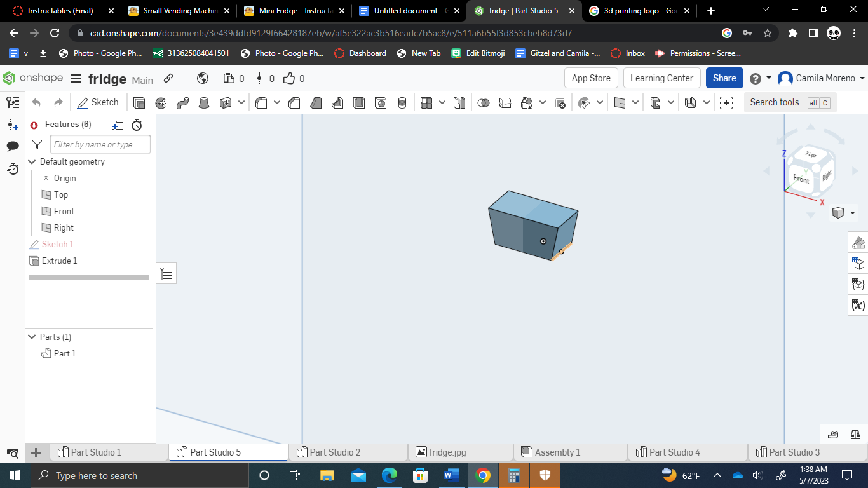Select the Shell tool
Viewport: 868px width, 488px height.
[x=360, y=102]
